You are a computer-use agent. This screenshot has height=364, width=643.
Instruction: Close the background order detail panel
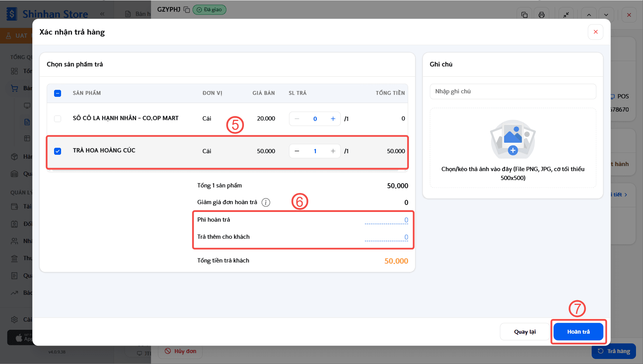point(629,15)
